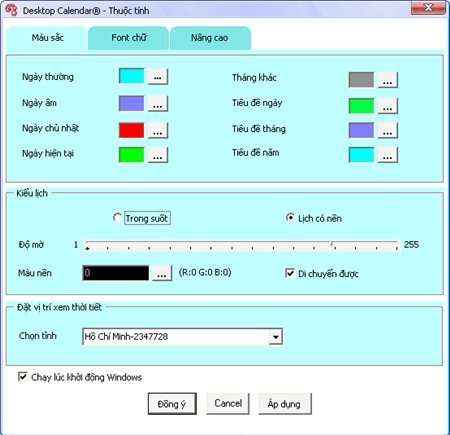Select the Trong suốt radio button
450x435 pixels.
click(117, 218)
